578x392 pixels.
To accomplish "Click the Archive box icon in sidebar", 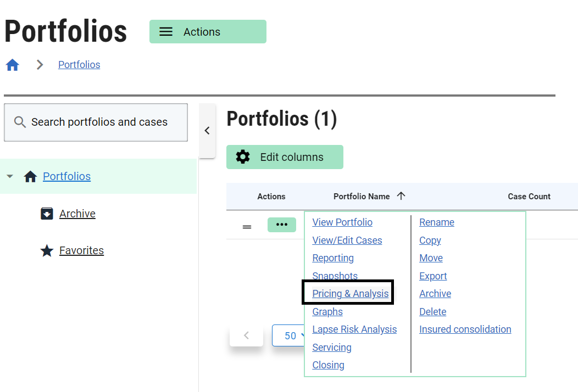I will 47,214.
